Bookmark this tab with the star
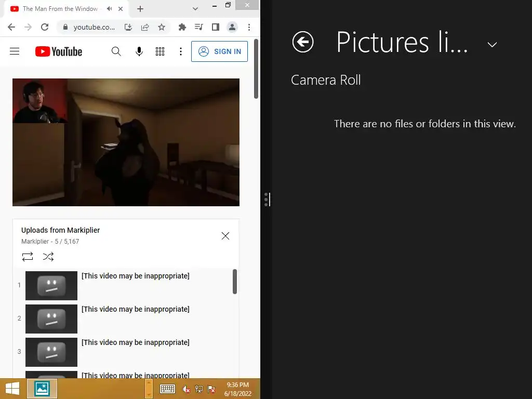The width and height of the screenshot is (532, 399). click(162, 27)
